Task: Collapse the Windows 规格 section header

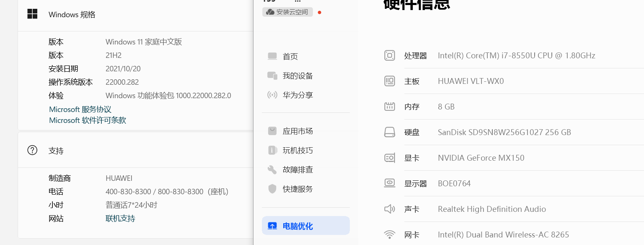Action: point(135,14)
